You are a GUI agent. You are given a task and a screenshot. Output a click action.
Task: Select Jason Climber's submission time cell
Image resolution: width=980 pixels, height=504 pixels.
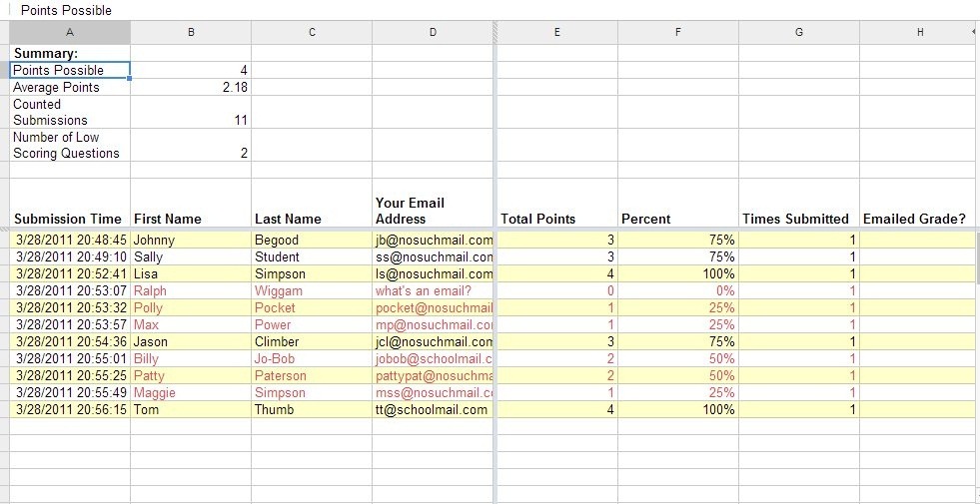point(70,342)
